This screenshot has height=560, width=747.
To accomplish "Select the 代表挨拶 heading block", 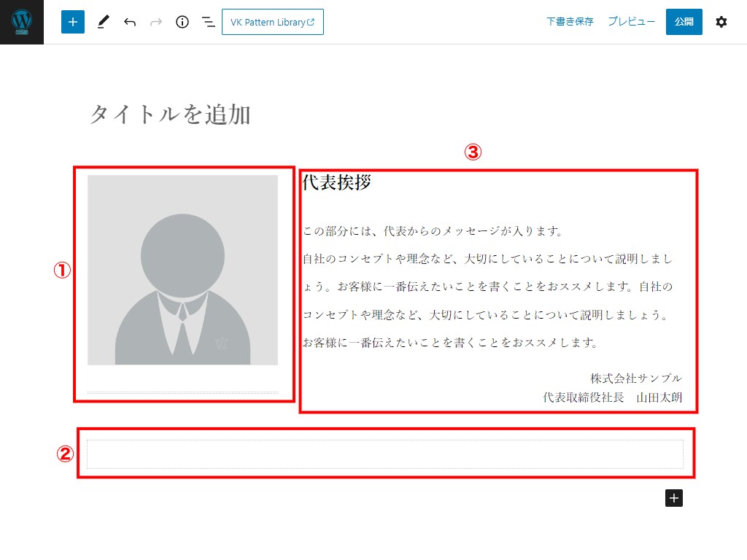I will [x=337, y=182].
